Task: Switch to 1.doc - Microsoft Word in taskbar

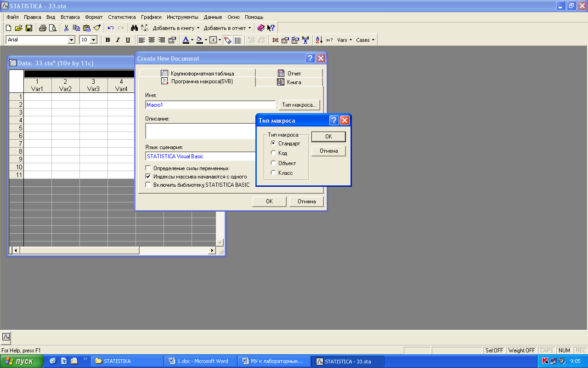Action: (x=201, y=361)
